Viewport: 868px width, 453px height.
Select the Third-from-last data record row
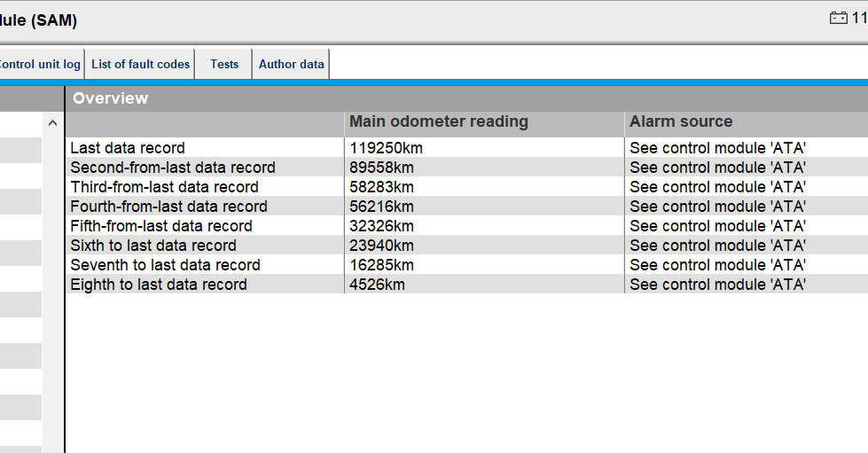[x=164, y=187]
